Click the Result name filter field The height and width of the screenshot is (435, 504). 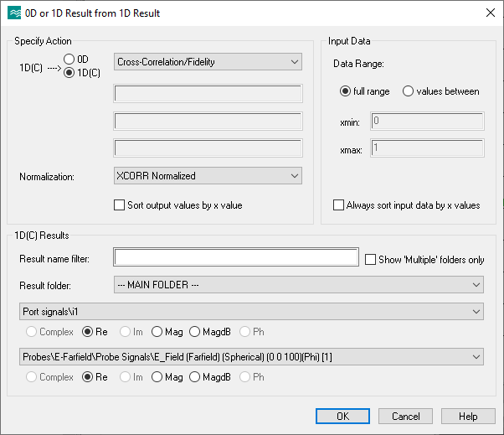tap(236, 257)
